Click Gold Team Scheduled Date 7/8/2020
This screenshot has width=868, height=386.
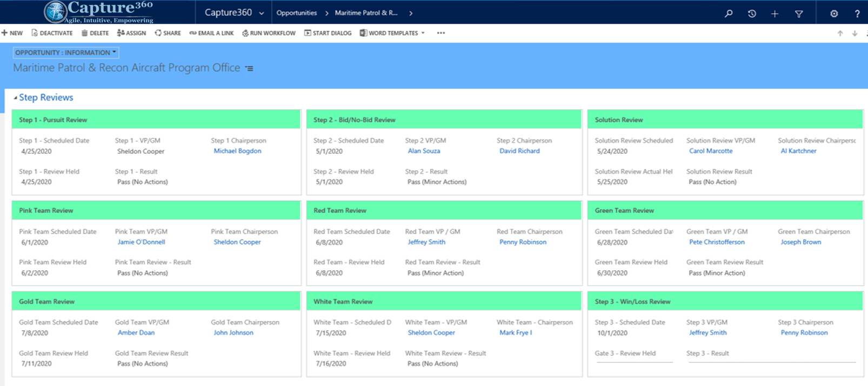(x=35, y=333)
